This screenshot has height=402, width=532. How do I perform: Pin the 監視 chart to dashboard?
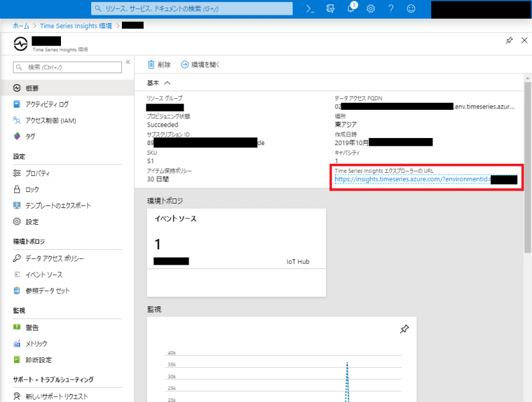pyautogui.click(x=404, y=329)
